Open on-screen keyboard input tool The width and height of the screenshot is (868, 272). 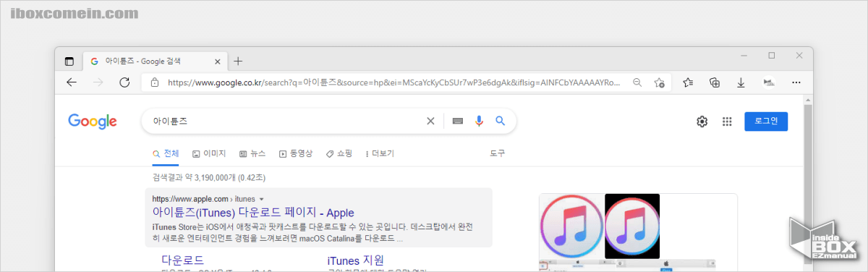457,122
